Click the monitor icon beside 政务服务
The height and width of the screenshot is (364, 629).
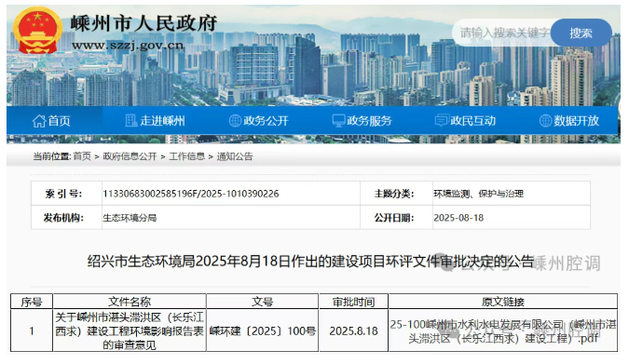pyautogui.click(x=338, y=120)
